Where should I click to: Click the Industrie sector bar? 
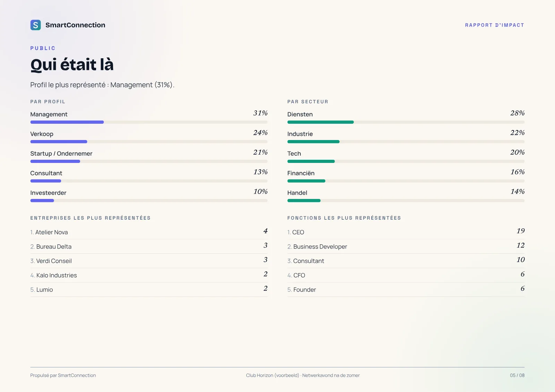tap(406, 142)
